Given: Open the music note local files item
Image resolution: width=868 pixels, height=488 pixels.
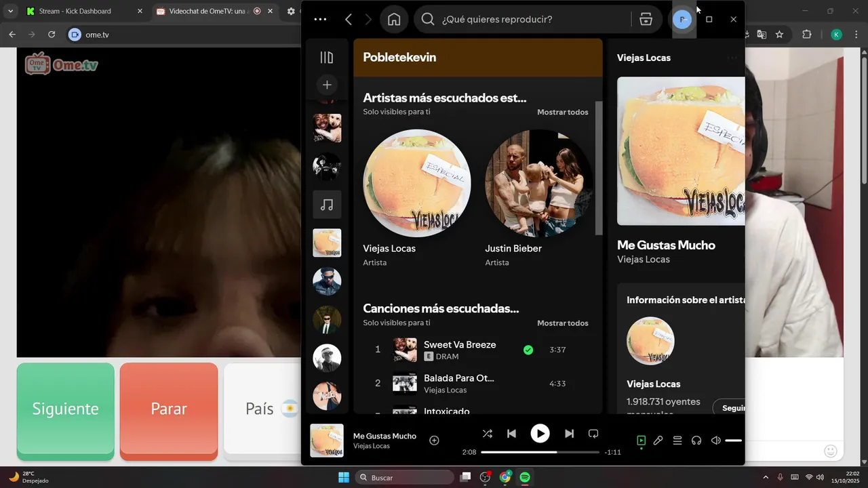Looking at the screenshot, I should point(327,205).
